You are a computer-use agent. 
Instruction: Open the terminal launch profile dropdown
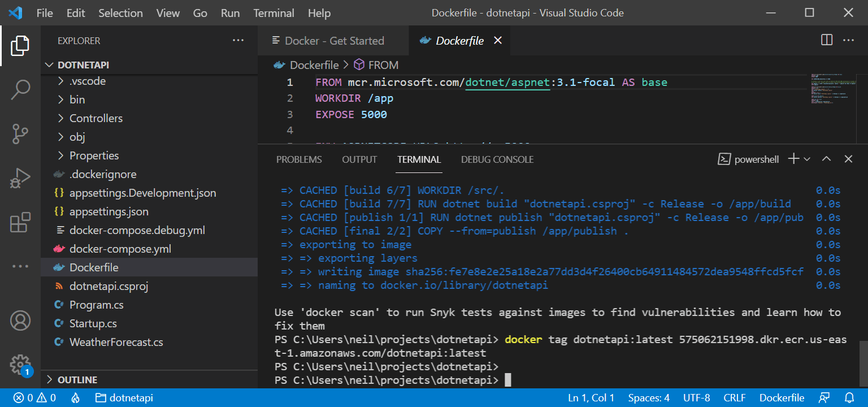tap(807, 159)
